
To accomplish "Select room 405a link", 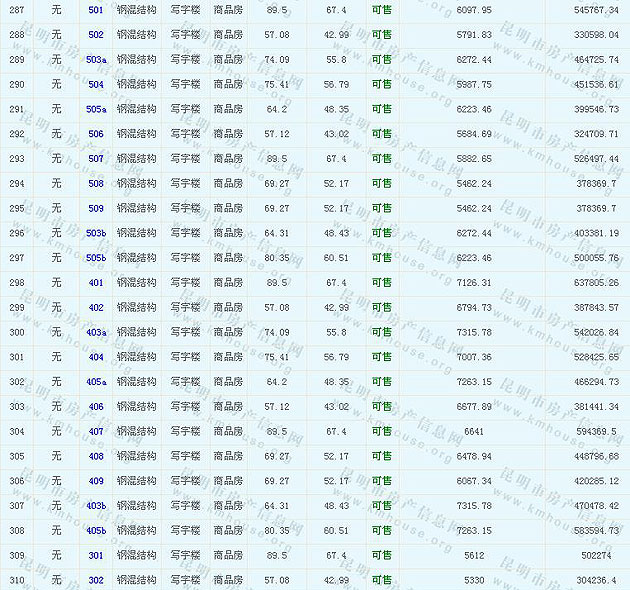I will 95,382.
